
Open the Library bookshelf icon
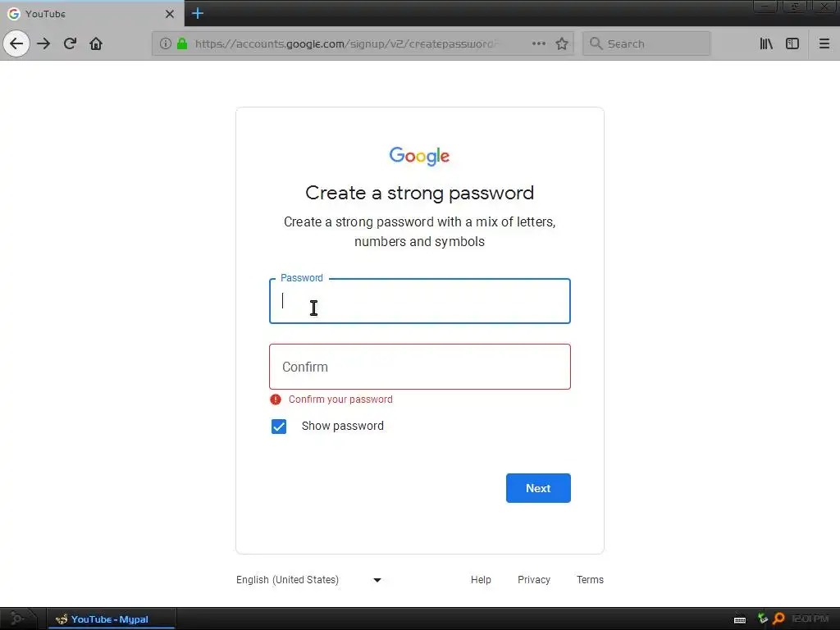coord(766,43)
